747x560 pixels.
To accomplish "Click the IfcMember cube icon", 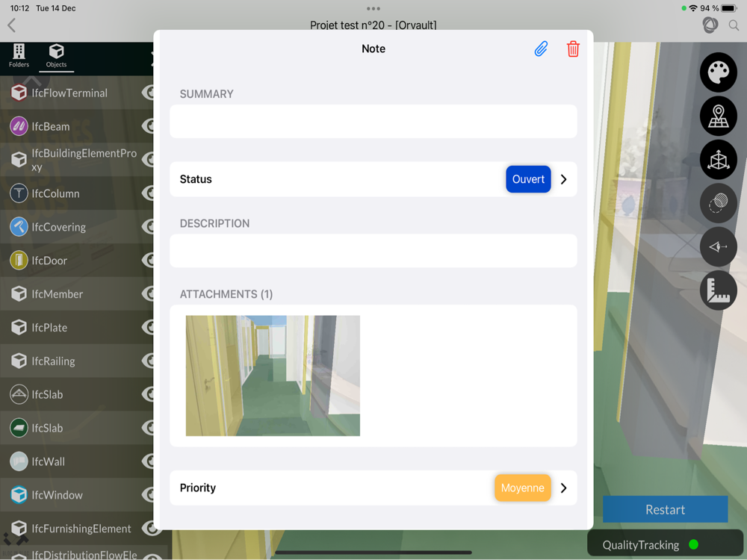I will (19, 293).
